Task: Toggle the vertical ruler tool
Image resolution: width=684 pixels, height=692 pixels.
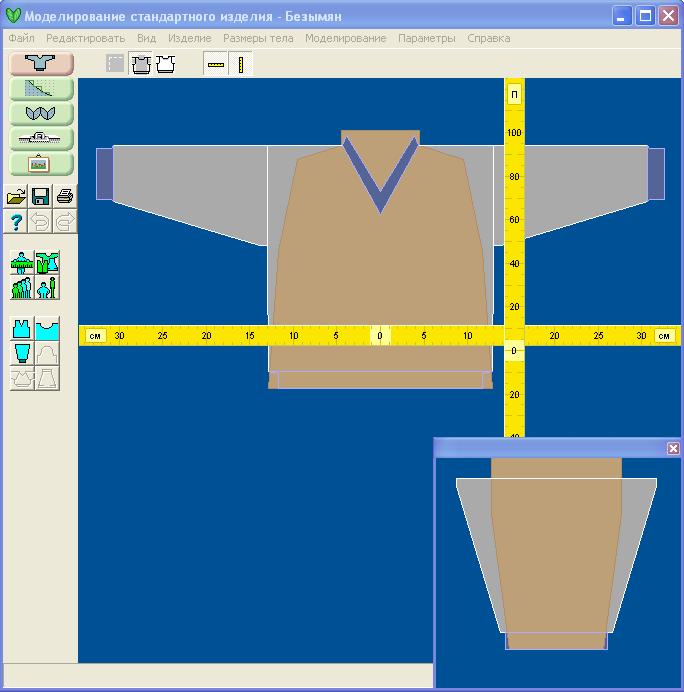Action: [241, 64]
